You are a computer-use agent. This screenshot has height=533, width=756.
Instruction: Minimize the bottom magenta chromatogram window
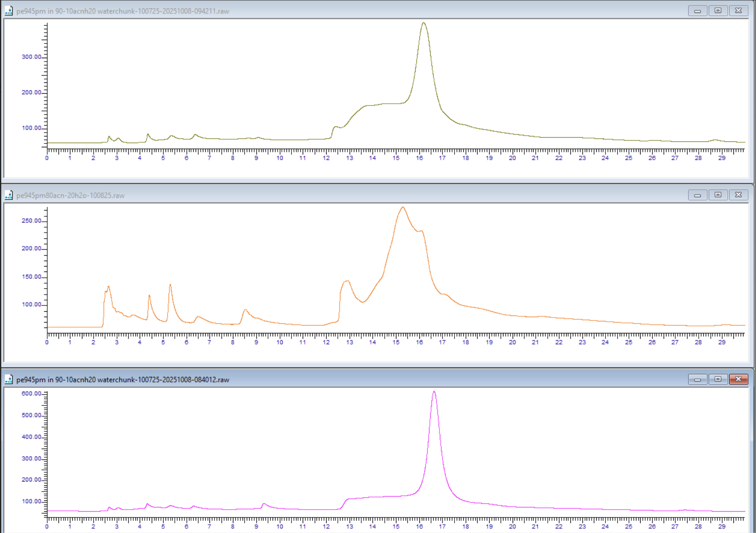coord(697,379)
